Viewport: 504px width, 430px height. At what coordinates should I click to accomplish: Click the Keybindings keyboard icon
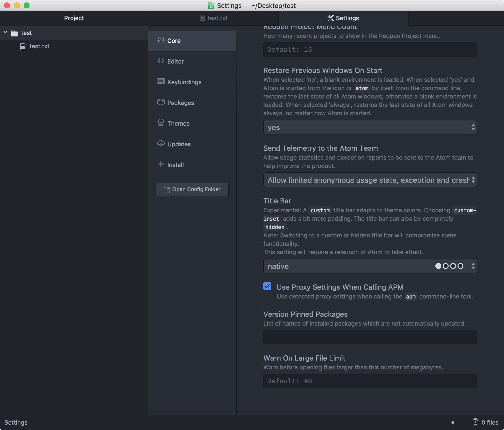(x=161, y=82)
